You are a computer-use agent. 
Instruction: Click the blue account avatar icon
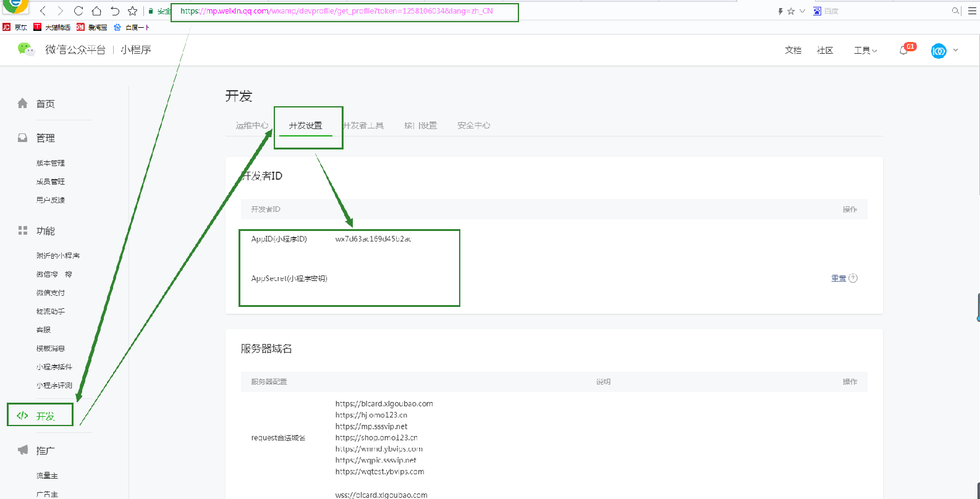point(939,51)
